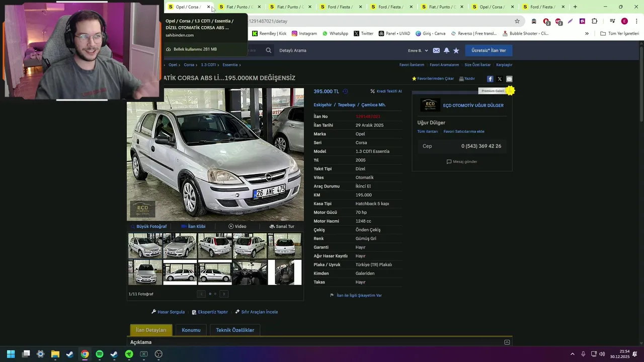Close the active Opel / Corsa tab
The height and width of the screenshot is (362, 644).
point(208,7)
